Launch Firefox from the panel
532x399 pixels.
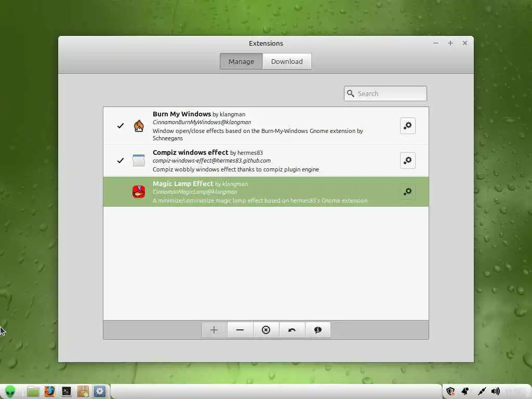click(x=49, y=392)
